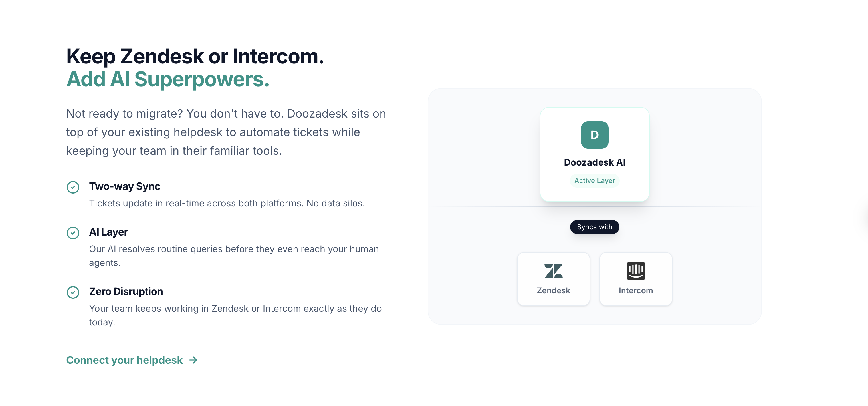
Task: Click the checkmark icon beside Zero Disruption
Action: click(x=73, y=292)
